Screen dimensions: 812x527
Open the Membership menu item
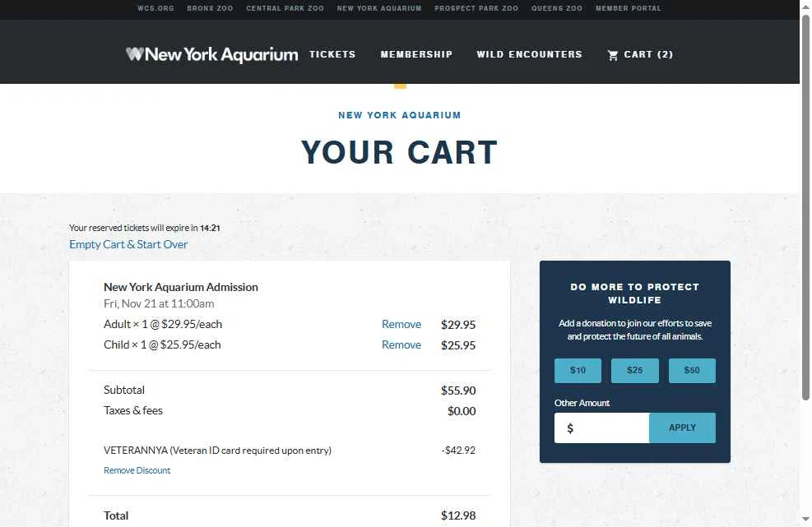click(x=416, y=54)
